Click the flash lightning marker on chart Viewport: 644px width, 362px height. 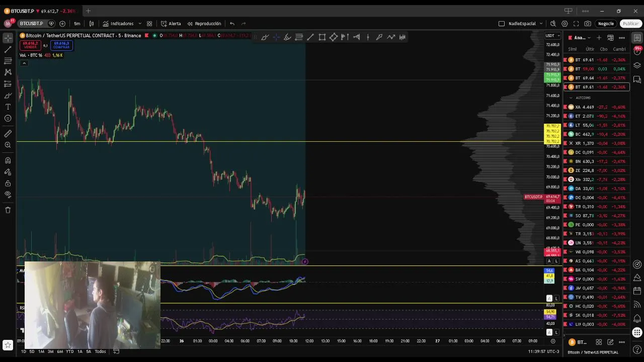(305, 262)
